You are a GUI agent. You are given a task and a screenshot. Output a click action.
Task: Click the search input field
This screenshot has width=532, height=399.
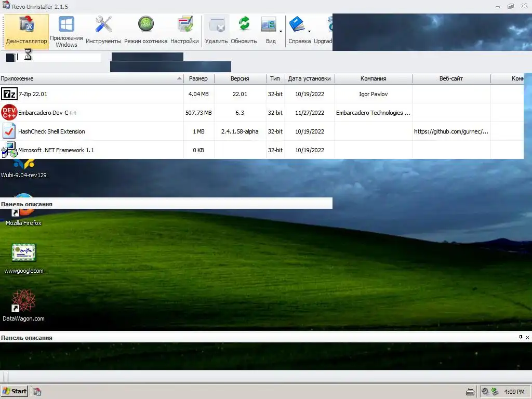(58, 57)
